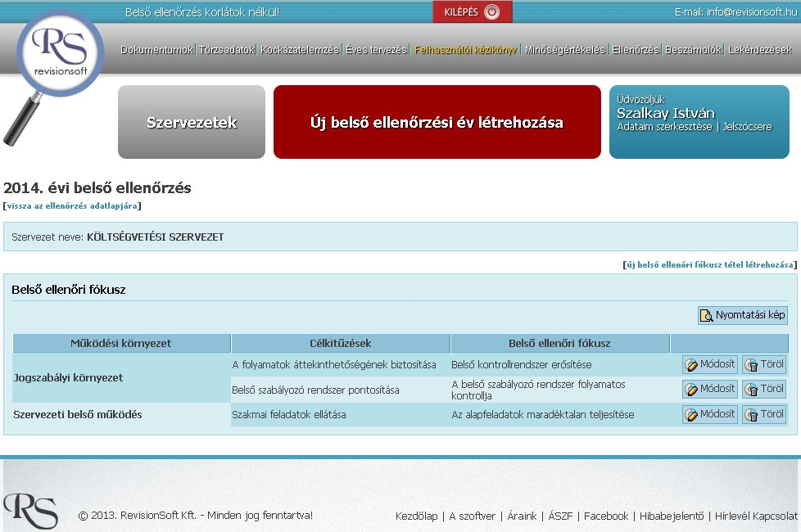Click Módosít for Belső szabályozó rendszer pontosítása row
This screenshot has height=532, width=801.
(710, 389)
